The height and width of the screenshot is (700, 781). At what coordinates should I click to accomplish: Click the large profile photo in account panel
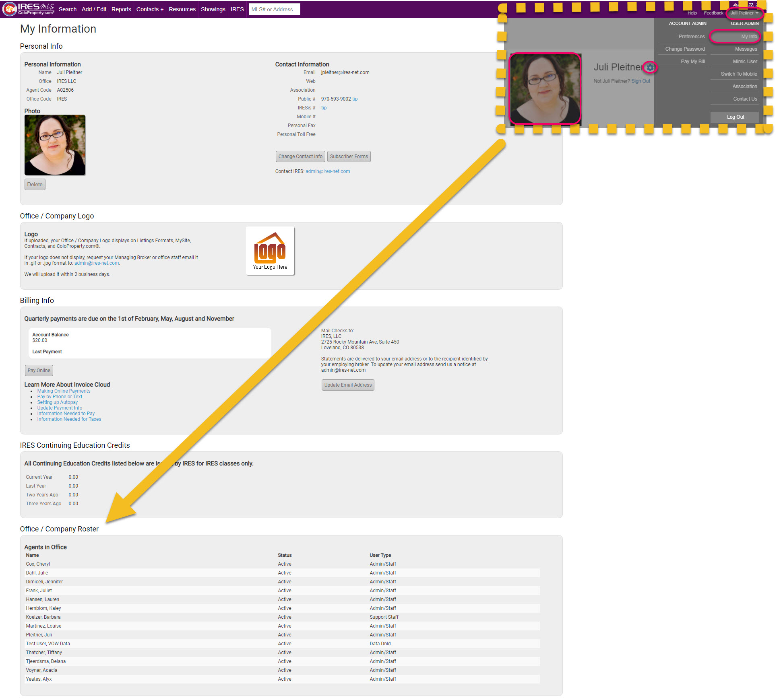(x=545, y=89)
